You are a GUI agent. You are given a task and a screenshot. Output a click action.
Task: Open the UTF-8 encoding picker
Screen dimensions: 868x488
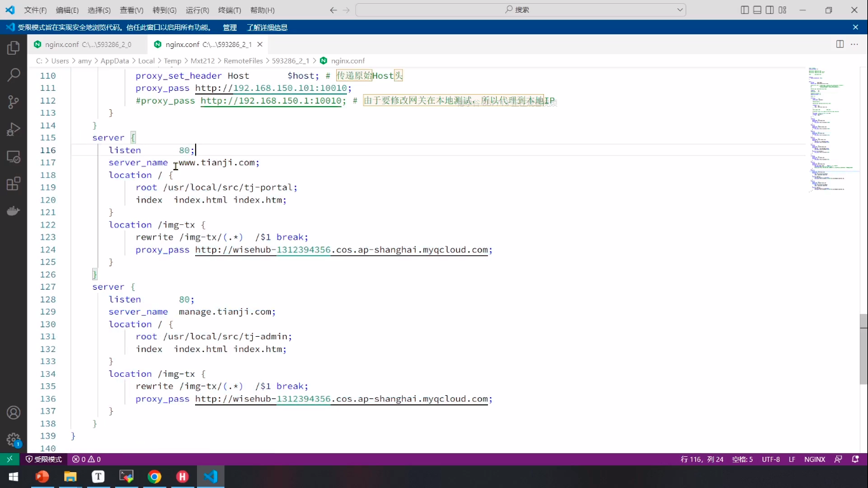(x=771, y=459)
